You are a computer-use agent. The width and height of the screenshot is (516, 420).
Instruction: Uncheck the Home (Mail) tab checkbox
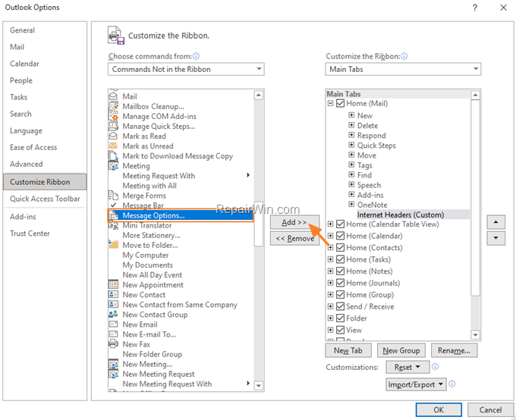340,104
